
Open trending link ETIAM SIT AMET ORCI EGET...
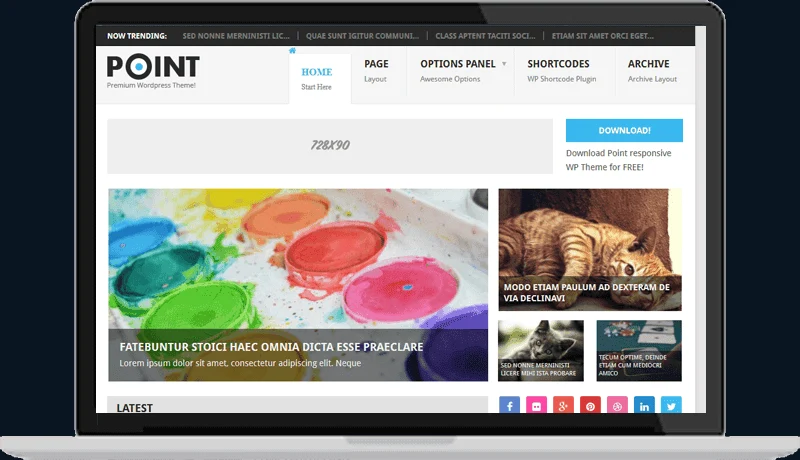click(x=603, y=36)
